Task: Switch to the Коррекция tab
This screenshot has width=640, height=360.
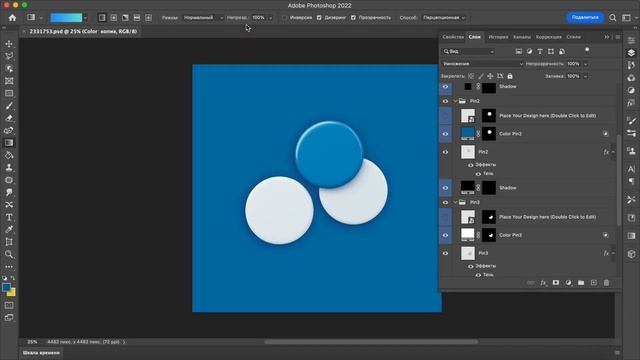Action: 549,37
